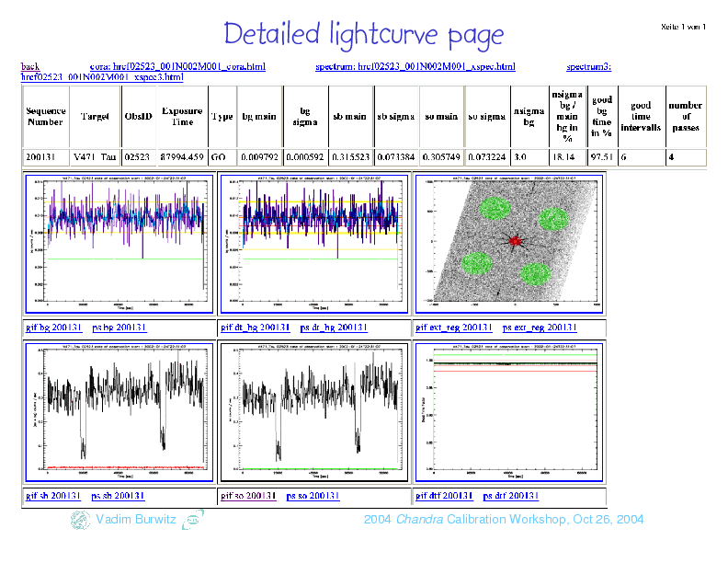The height and width of the screenshot is (563, 728).
Task: Download 'ps bg 200131' file
Action: click(119, 327)
